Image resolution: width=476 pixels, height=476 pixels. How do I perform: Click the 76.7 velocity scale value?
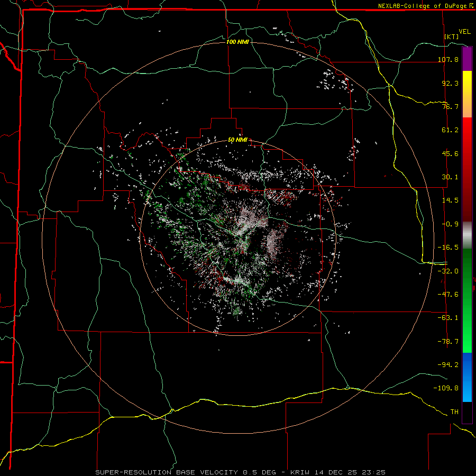coord(450,106)
